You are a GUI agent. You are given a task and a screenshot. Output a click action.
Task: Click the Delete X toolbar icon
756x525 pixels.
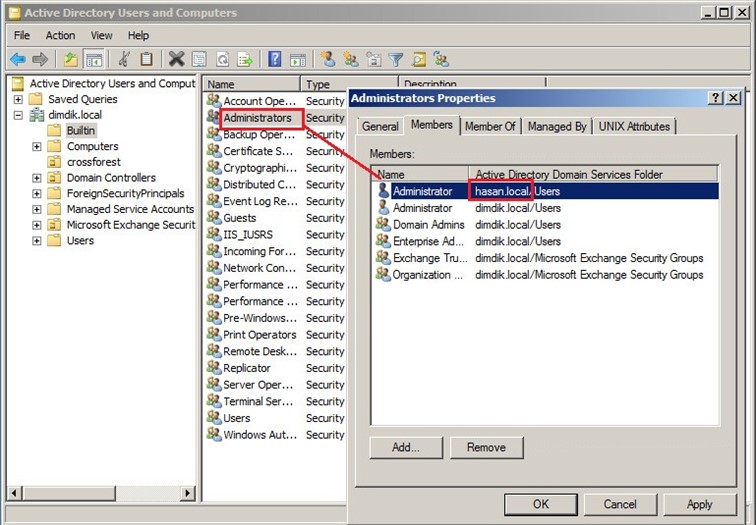pos(176,59)
